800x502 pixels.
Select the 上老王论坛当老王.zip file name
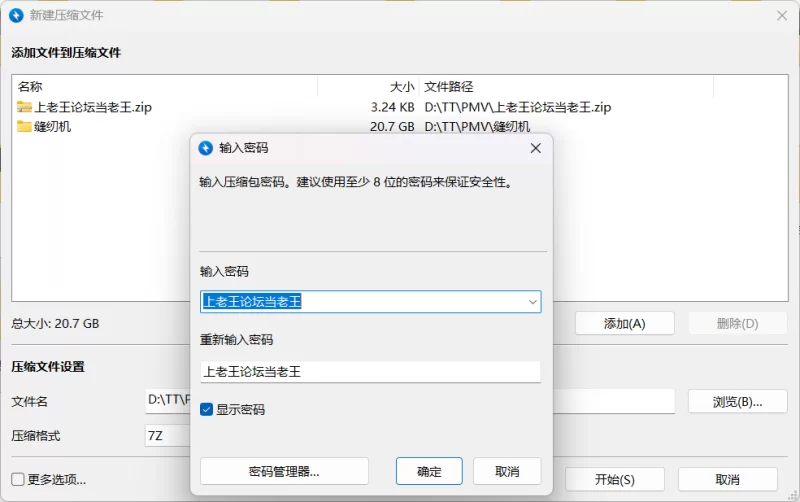coord(93,107)
